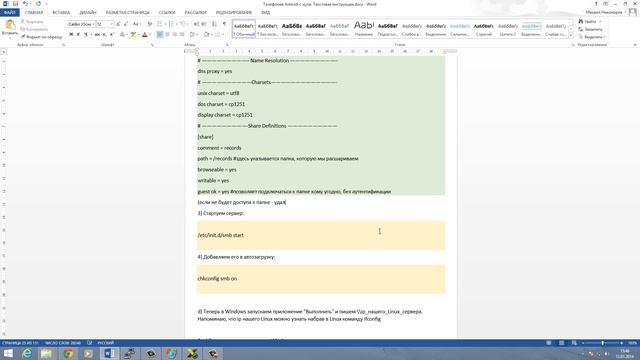Pick the text highlight color
The width and height of the screenshot is (640, 360).
tap(133, 35)
